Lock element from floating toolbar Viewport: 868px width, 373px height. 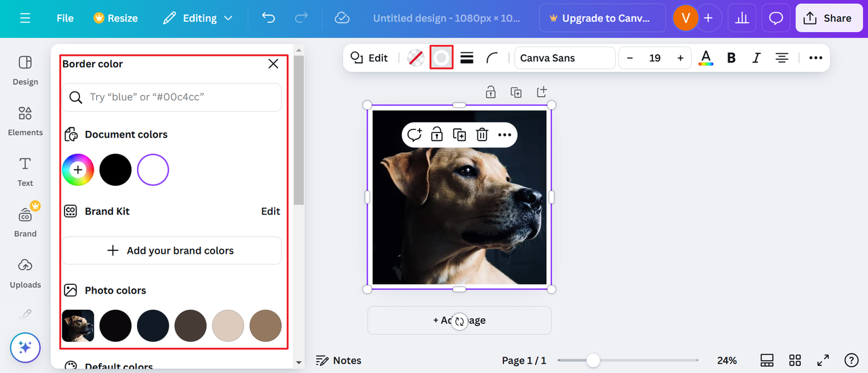[x=437, y=134]
